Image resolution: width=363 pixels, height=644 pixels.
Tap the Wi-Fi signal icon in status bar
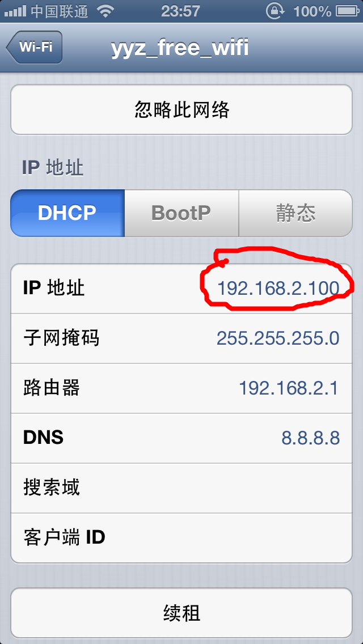pyautogui.click(x=105, y=11)
